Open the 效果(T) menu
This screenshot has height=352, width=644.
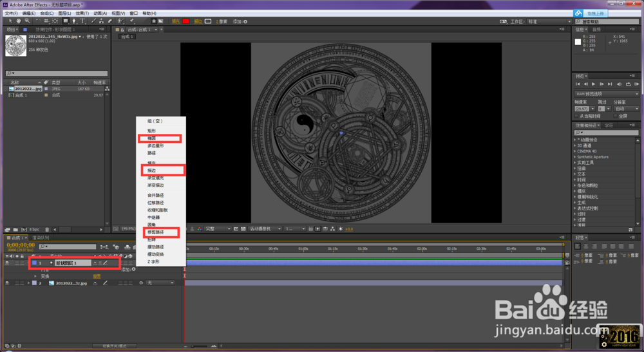click(x=82, y=13)
